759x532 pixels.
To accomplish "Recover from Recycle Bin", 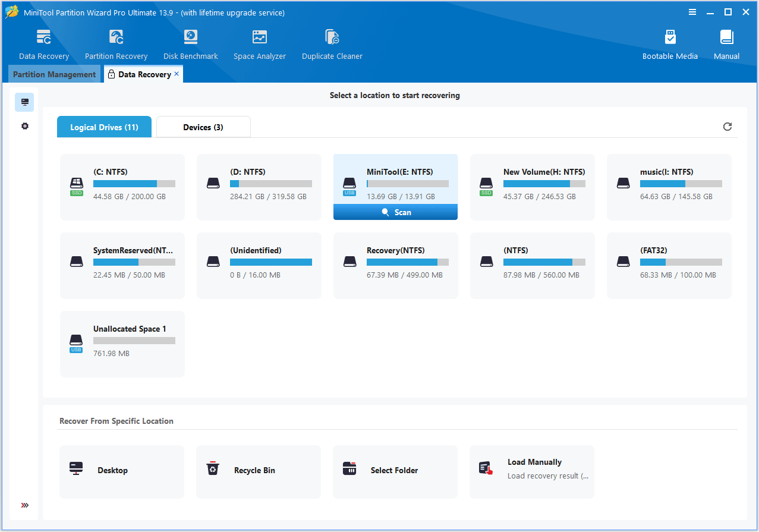I will (x=259, y=471).
